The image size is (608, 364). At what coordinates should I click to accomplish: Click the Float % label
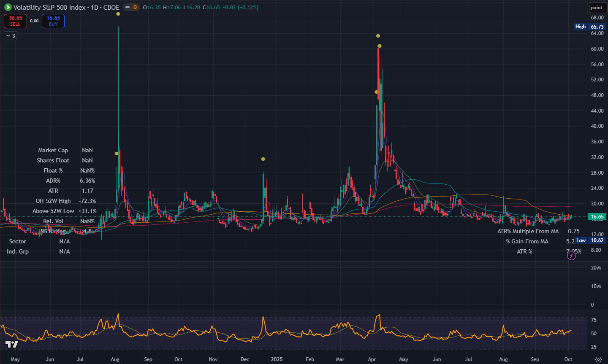[x=53, y=170]
